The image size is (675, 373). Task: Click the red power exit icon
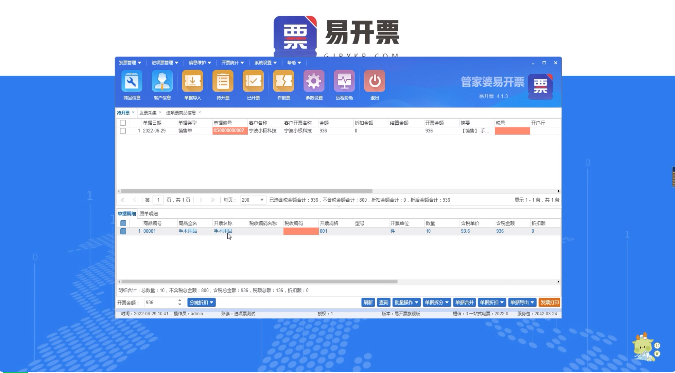375,81
